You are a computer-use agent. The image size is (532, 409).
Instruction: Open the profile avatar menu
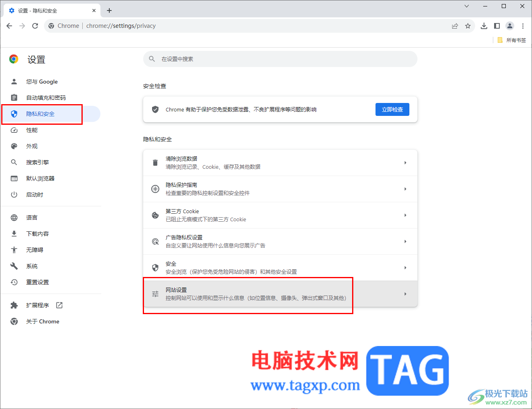pyautogui.click(x=510, y=26)
